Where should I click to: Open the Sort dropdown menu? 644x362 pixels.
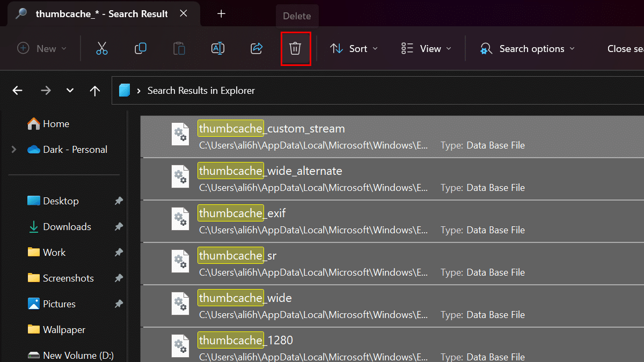[x=354, y=49]
